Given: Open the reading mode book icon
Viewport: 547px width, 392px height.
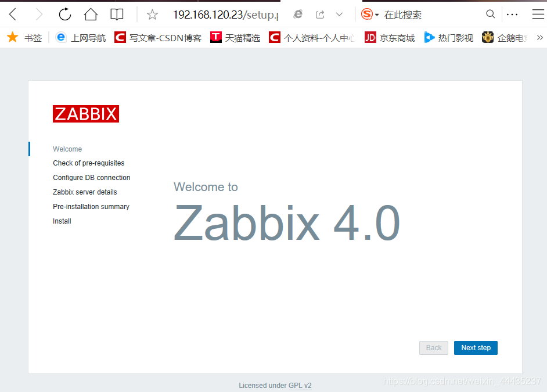Looking at the screenshot, I should coord(117,15).
